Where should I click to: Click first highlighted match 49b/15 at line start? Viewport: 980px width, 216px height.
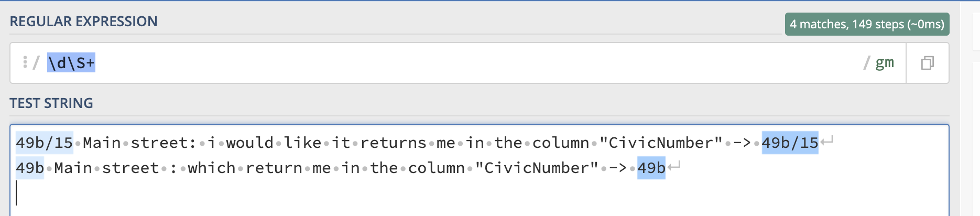44,143
